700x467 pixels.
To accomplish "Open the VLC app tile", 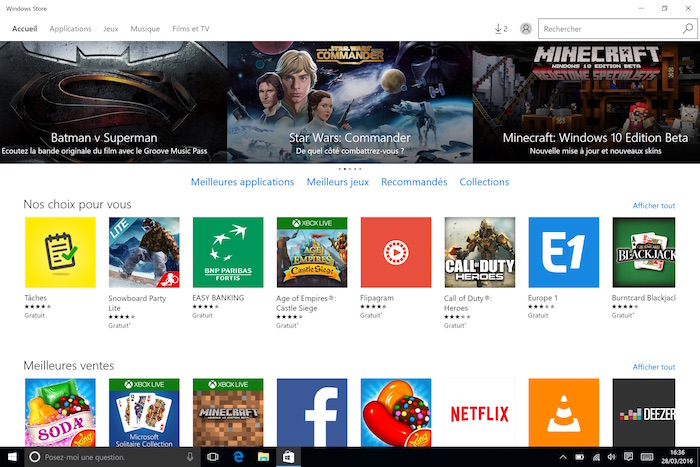I will pyautogui.click(x=563, y=412).
